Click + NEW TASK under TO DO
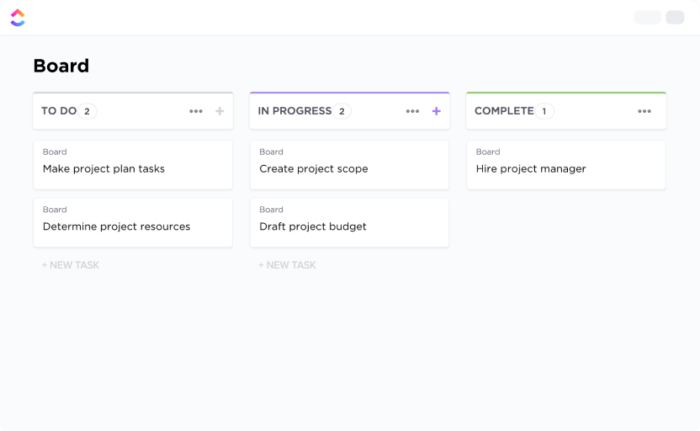Screen dimensions: 700x431 [71, 265]
